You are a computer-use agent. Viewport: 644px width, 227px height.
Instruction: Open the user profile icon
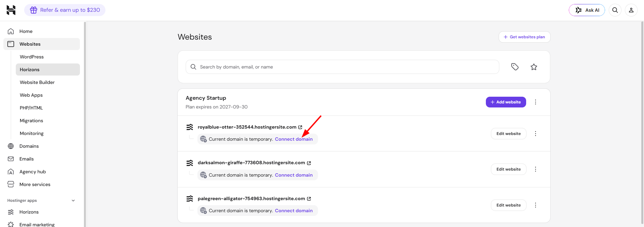click(631, 10)
